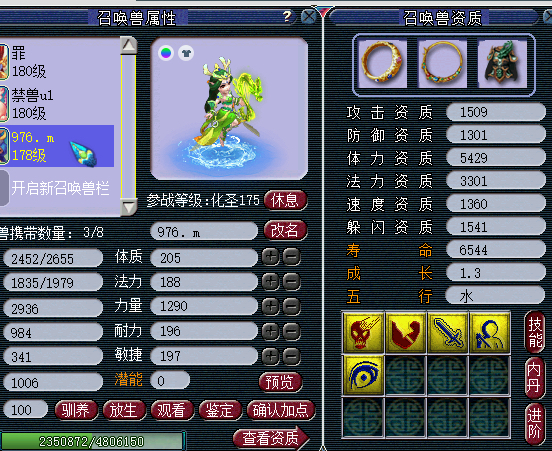Decrease 力量 with the minus button

click(291, 306)
